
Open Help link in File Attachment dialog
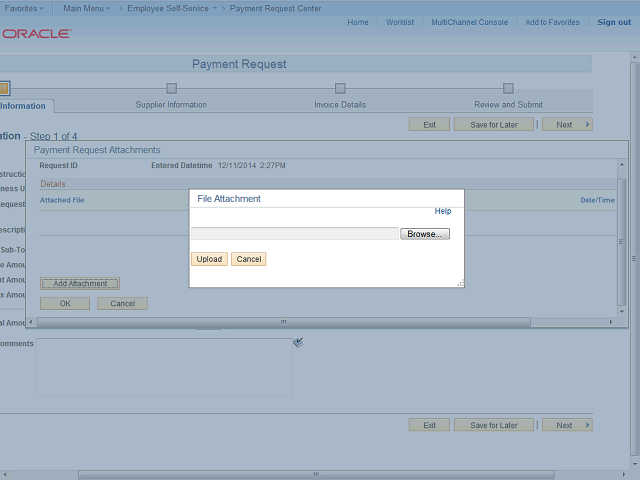pyautogui.click(x=443, y=211)
